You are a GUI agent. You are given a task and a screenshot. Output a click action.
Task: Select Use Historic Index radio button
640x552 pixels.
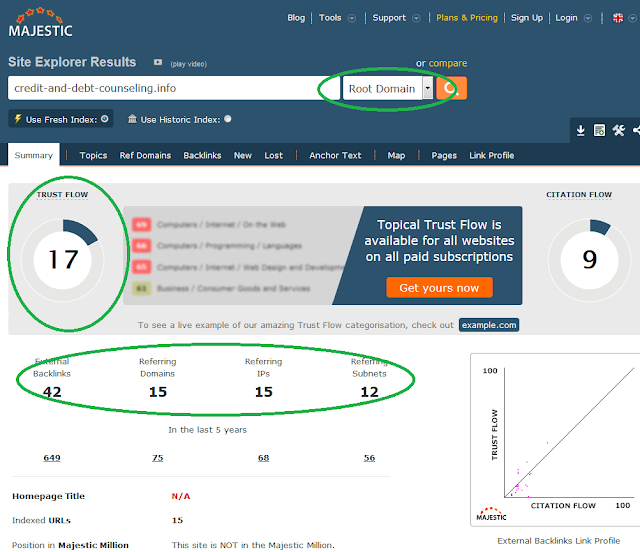click(x=228, y=119)
